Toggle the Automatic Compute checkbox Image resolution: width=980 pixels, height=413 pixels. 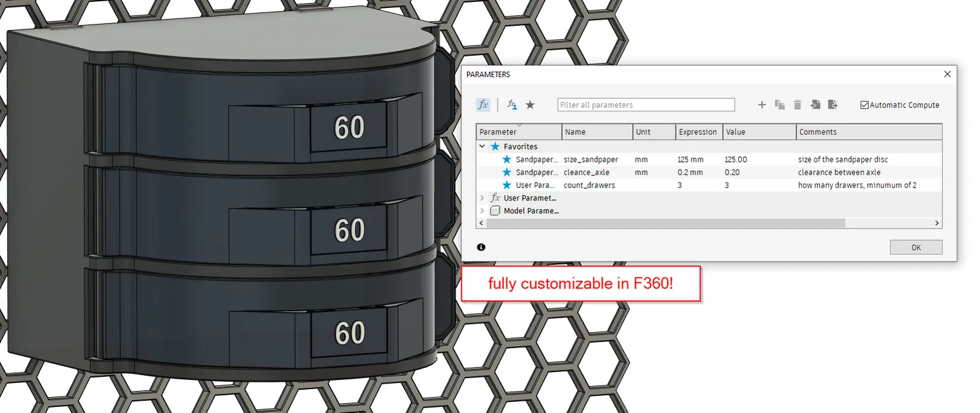[865, 105]
